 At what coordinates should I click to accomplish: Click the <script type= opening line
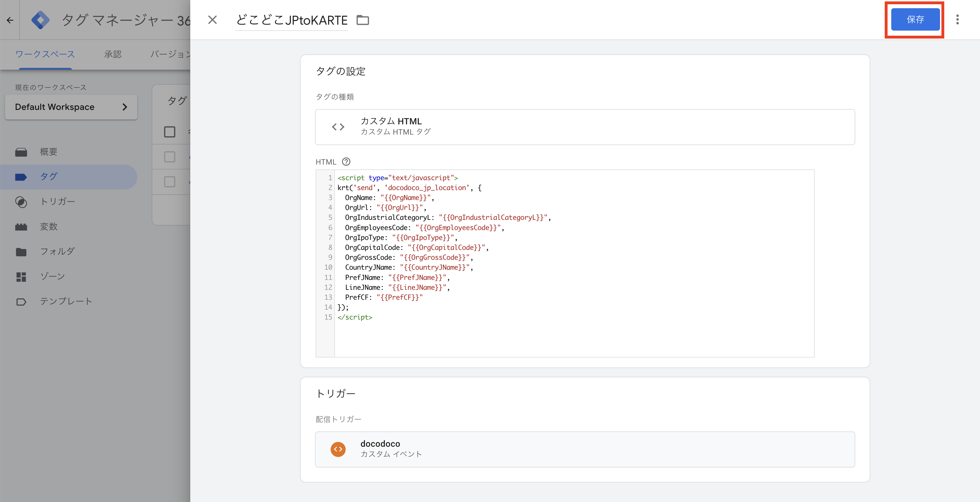pyautogui.click(x=398, y=177)
